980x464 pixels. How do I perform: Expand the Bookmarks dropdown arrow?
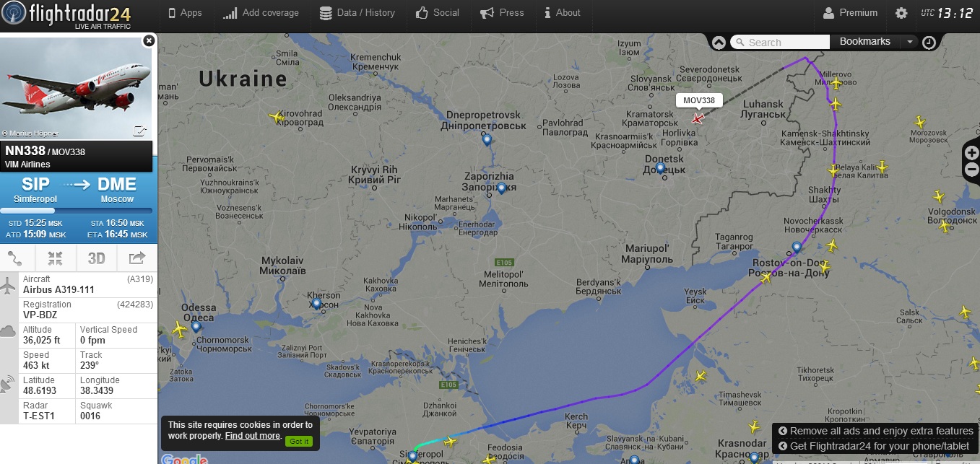tap(910, 42)
